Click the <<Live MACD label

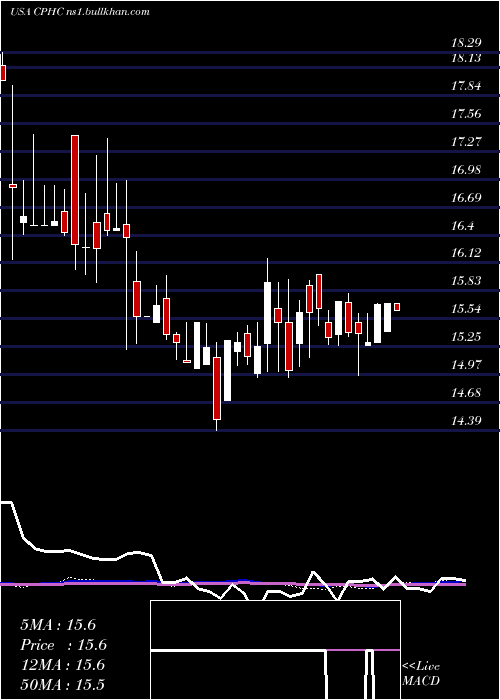tap(421, 673)
